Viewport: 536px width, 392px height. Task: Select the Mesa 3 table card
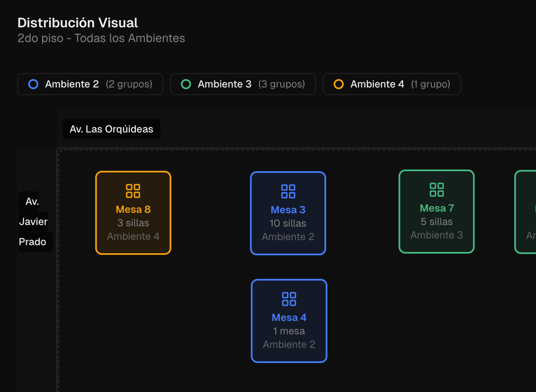[288, 213]
